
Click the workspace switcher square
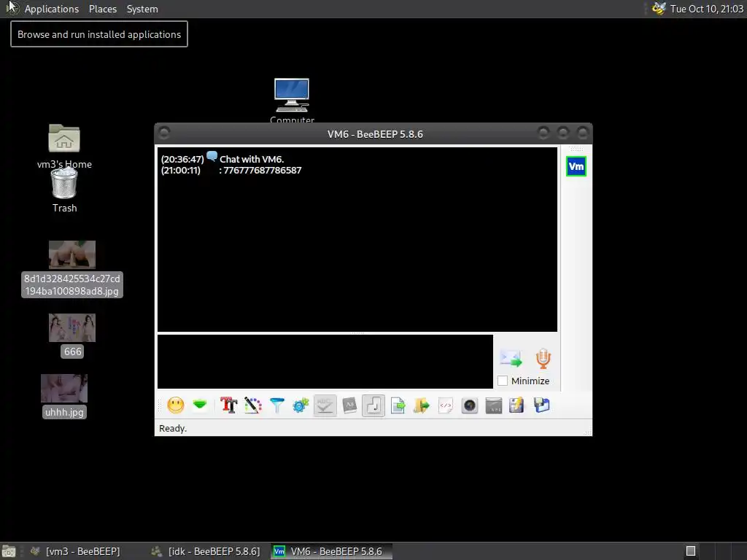(691, 551)
